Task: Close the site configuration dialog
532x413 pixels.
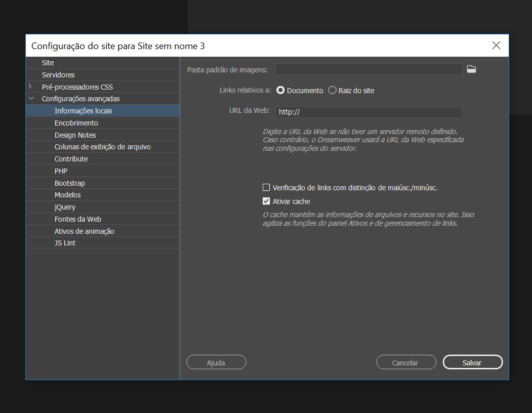Action: pyautogui.click(x=496, y=46)
